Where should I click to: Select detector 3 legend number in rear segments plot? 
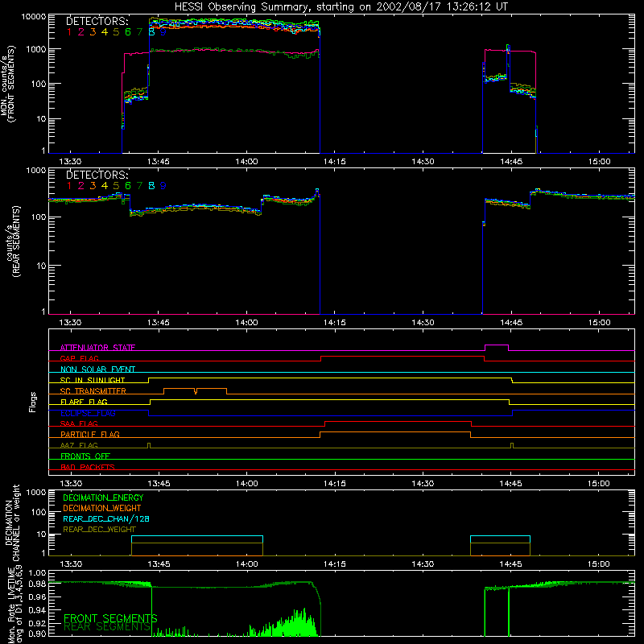93,186
